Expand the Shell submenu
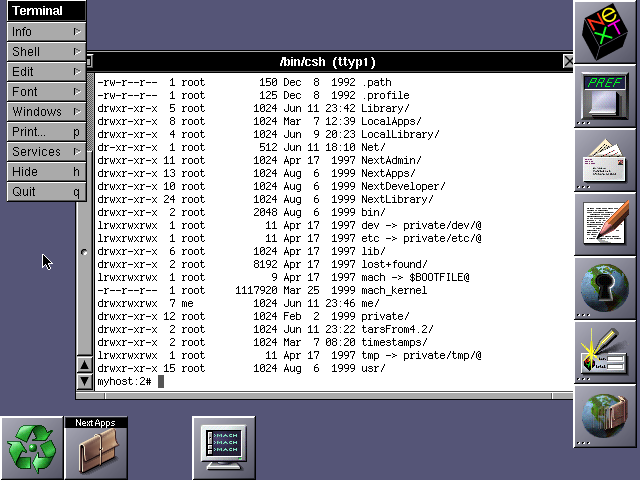 tap(46, 51)
